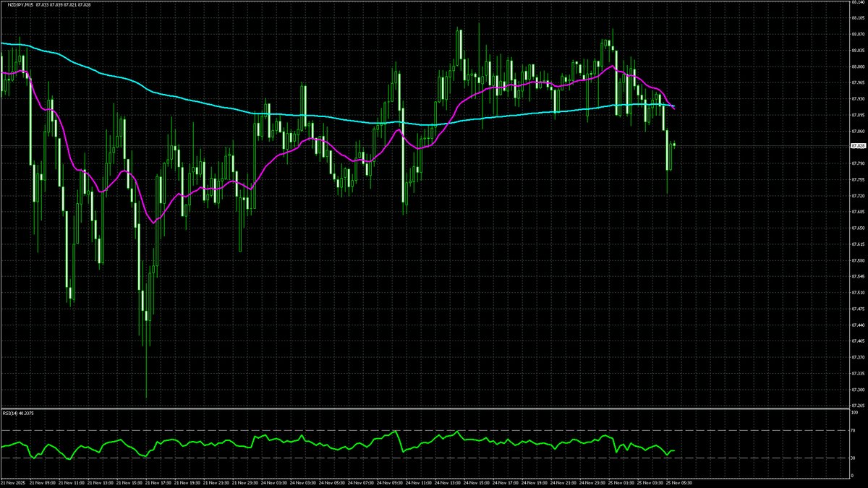The width and height of the screenshot is (868, 488).
Task: Click price scale value 87.615
Action: coord(858,244)
